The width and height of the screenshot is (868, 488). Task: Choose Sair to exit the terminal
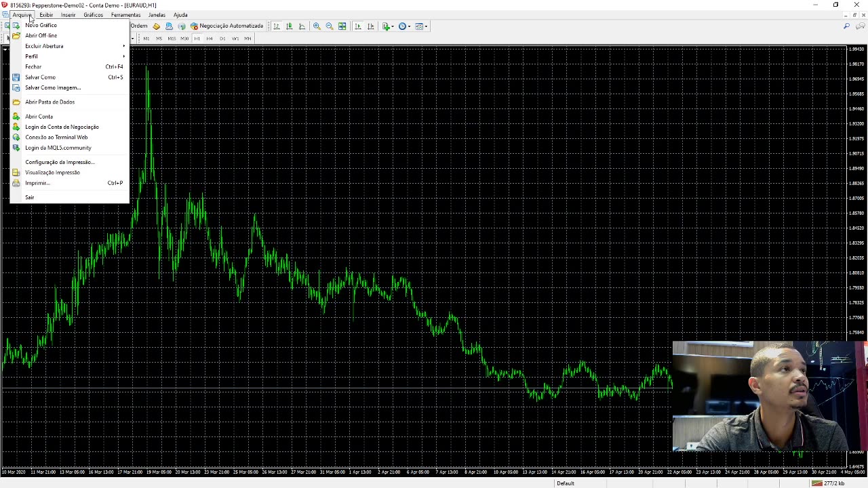69,197
